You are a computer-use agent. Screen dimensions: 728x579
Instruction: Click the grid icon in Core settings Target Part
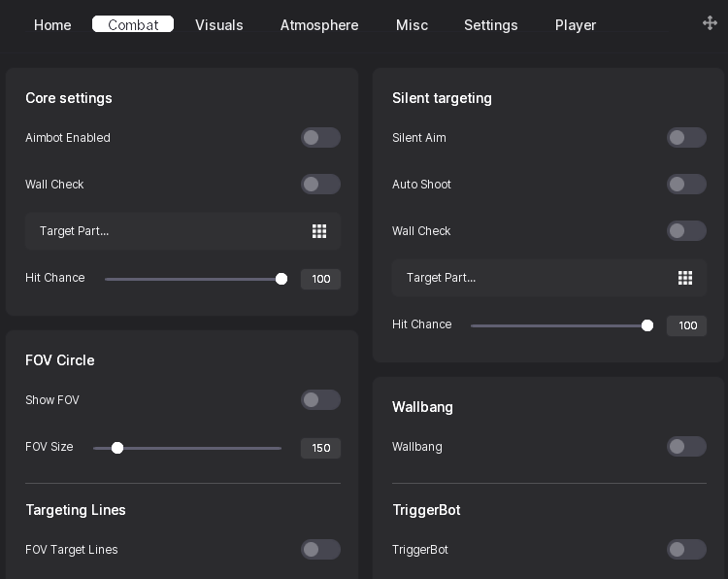point(319,231)
